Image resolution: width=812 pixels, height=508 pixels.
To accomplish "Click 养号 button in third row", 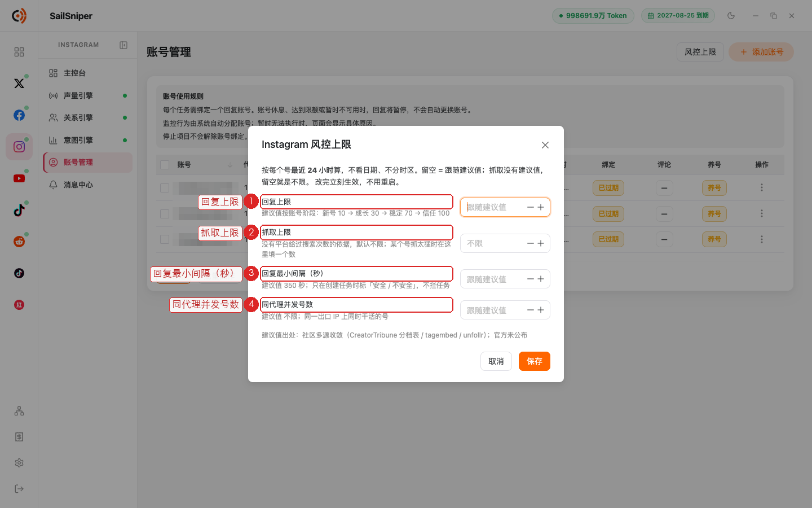I will pos(714,239).
